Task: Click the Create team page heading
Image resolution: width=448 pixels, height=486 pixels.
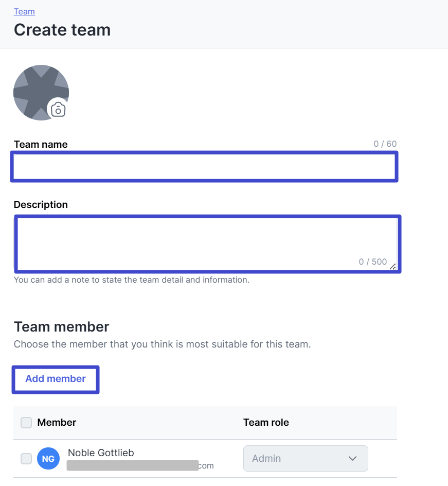Action: (x=62, y=30)
